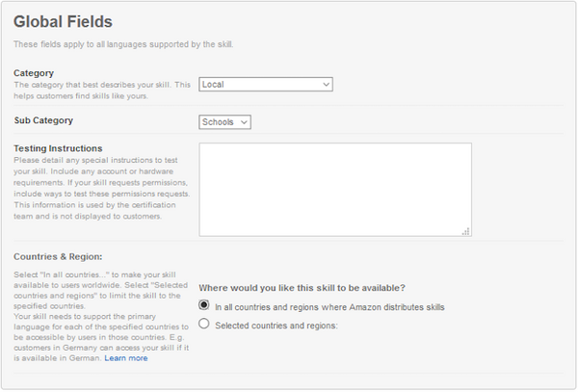Click the bold Category field label
This screenshot has height=392, width=578.
pyautogui.click(x=34, y=73)
